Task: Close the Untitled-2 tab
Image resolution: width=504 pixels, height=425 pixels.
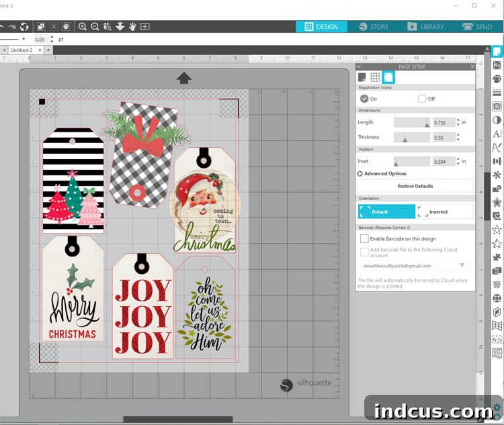Action: coord(40,50)
